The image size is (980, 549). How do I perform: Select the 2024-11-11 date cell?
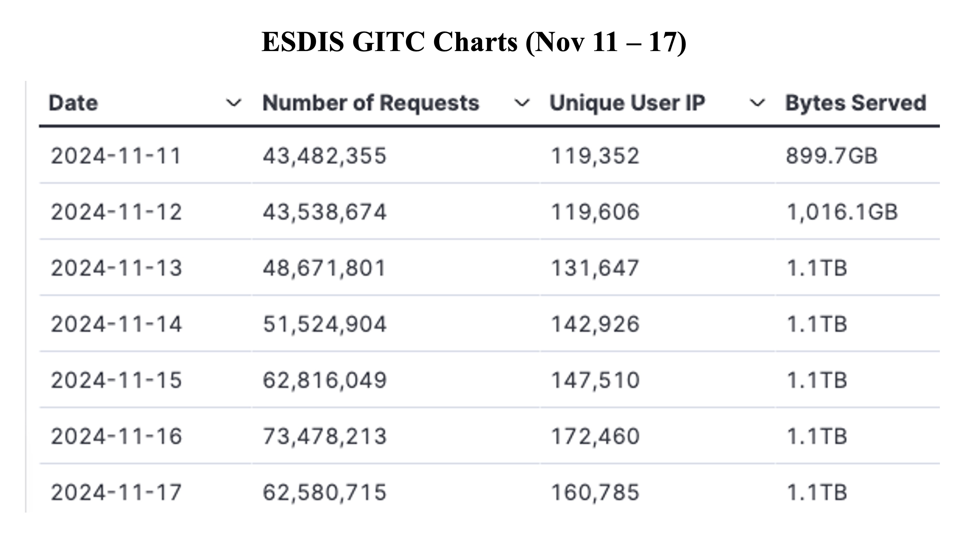tap(116, 156)
